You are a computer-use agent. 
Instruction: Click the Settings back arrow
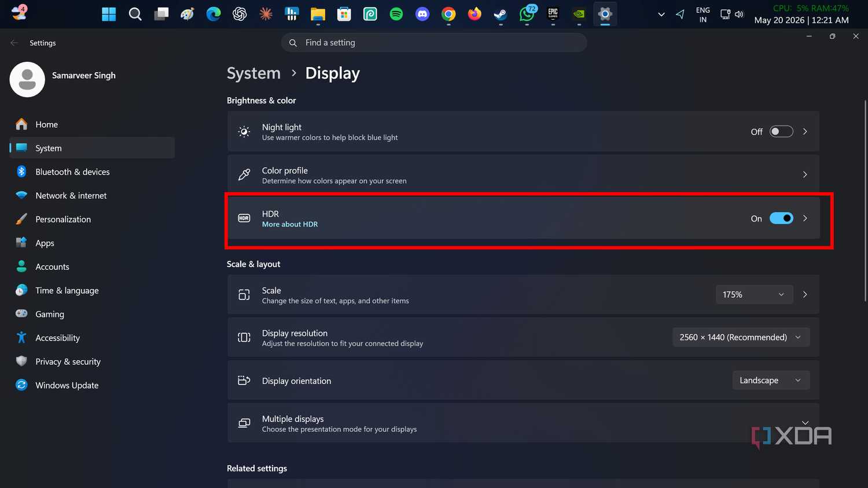click(14, 43)
